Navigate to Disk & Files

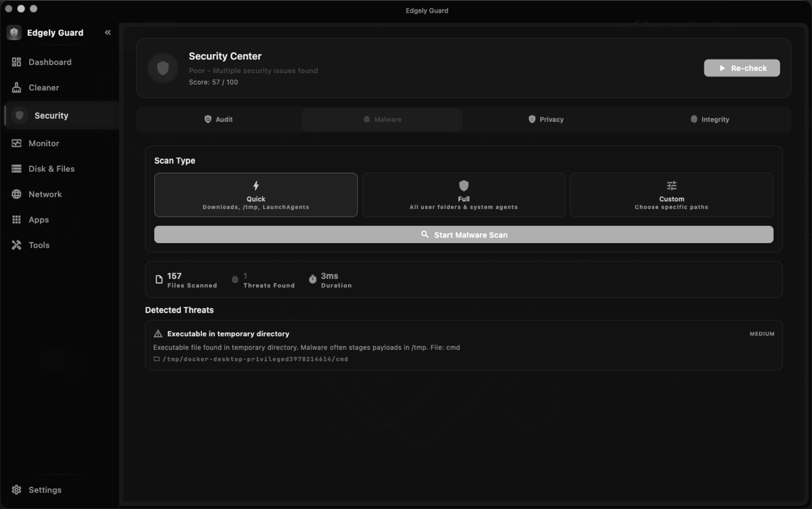point(60,169)
